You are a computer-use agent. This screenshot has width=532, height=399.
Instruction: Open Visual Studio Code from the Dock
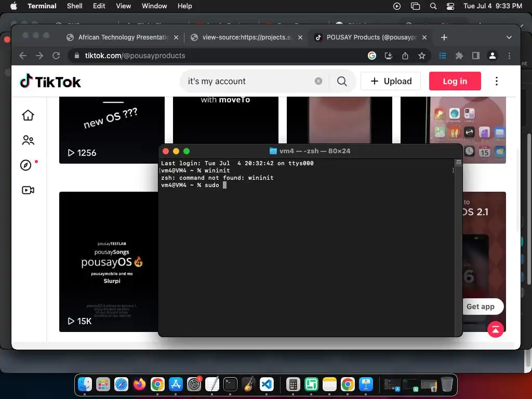[x=267, y=384]
